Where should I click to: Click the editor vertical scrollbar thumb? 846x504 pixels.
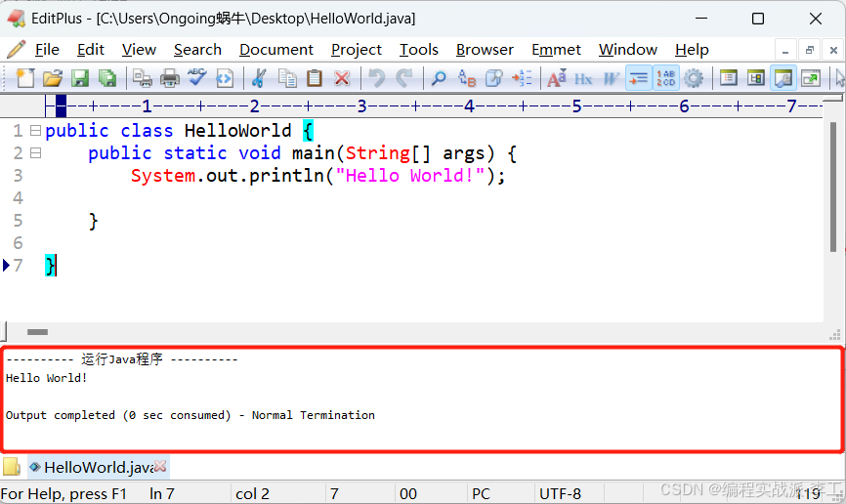pyautogui.click(x=833, y=187)
